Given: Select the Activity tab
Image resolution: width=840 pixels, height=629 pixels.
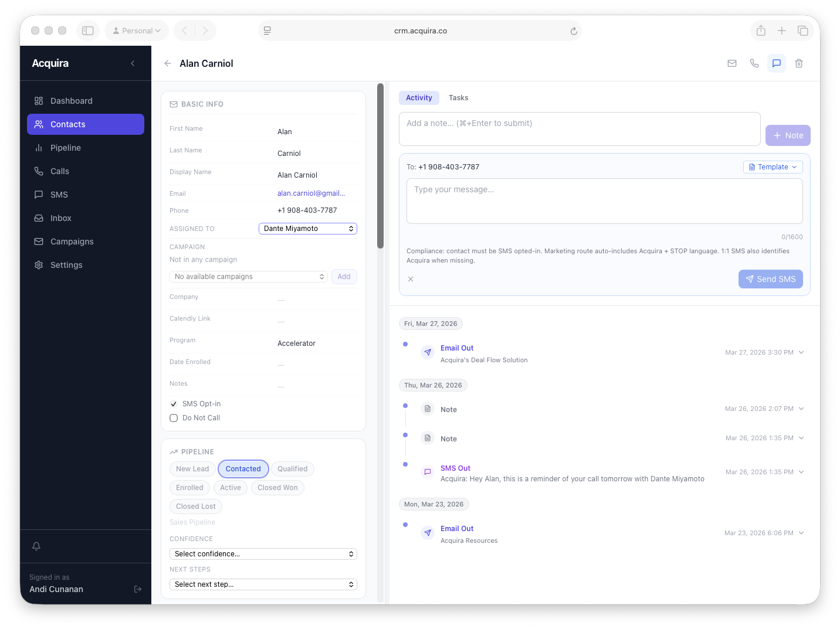Looking at the screenshot, I should tap(419, 97).
